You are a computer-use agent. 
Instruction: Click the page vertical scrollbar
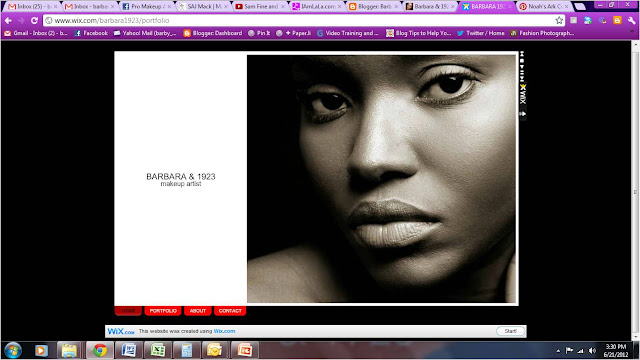pyautogui.click(x=635, y=191)
